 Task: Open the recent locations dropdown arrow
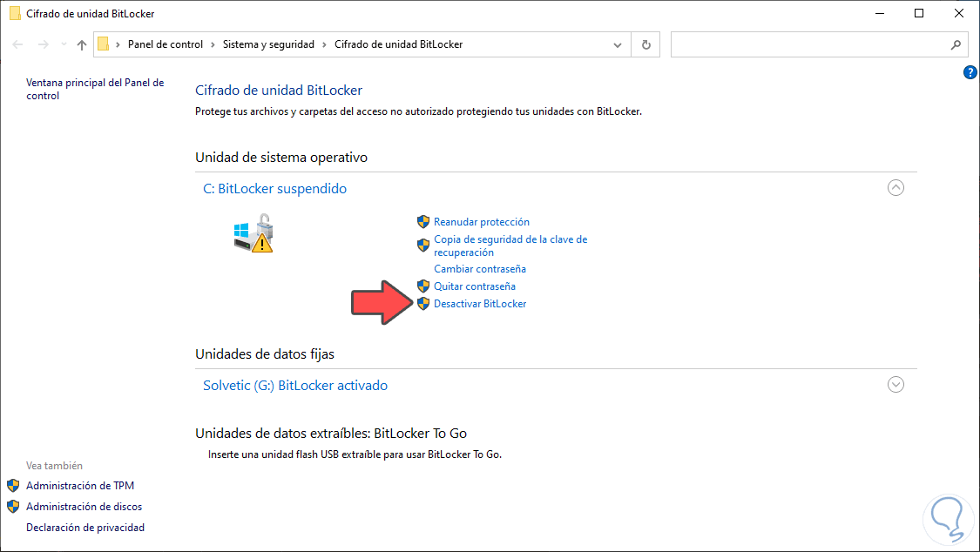tap(64, 44)
